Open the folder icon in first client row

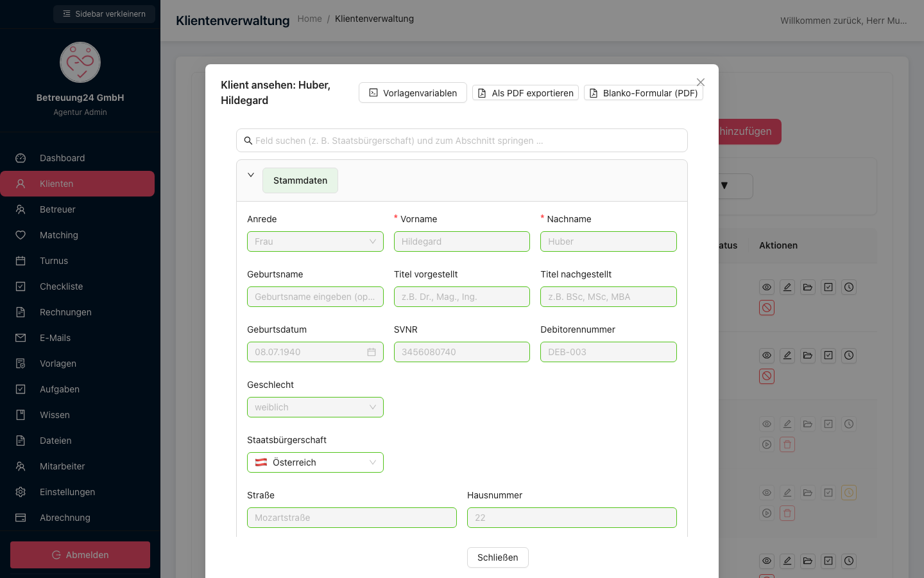808,287
